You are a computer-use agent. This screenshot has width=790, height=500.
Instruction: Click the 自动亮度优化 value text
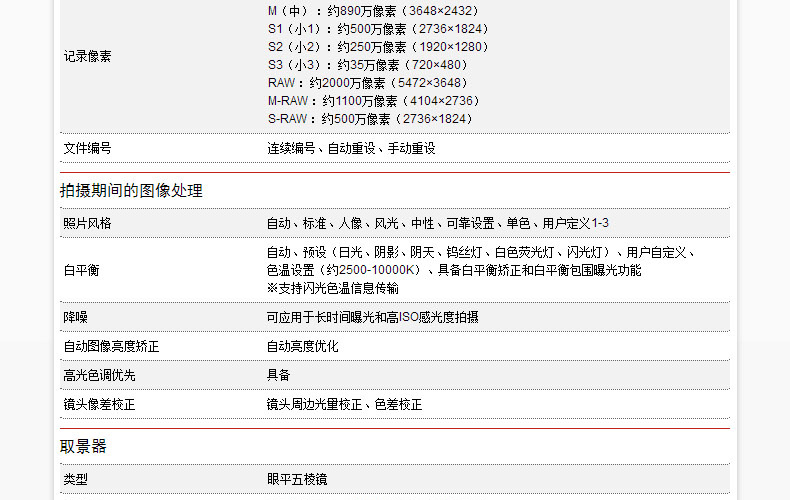pos(302,346)
